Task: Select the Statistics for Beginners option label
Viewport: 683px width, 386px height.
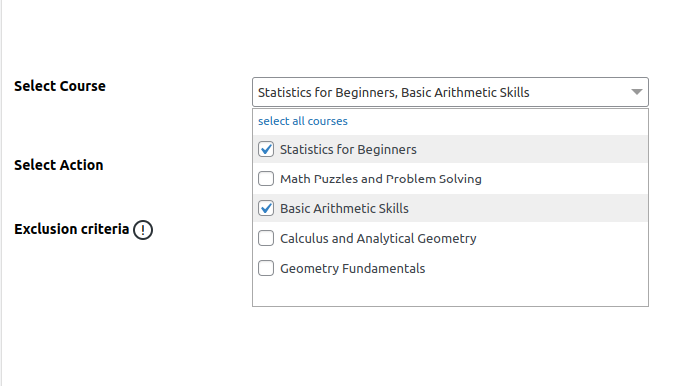Action: [348, 149]
